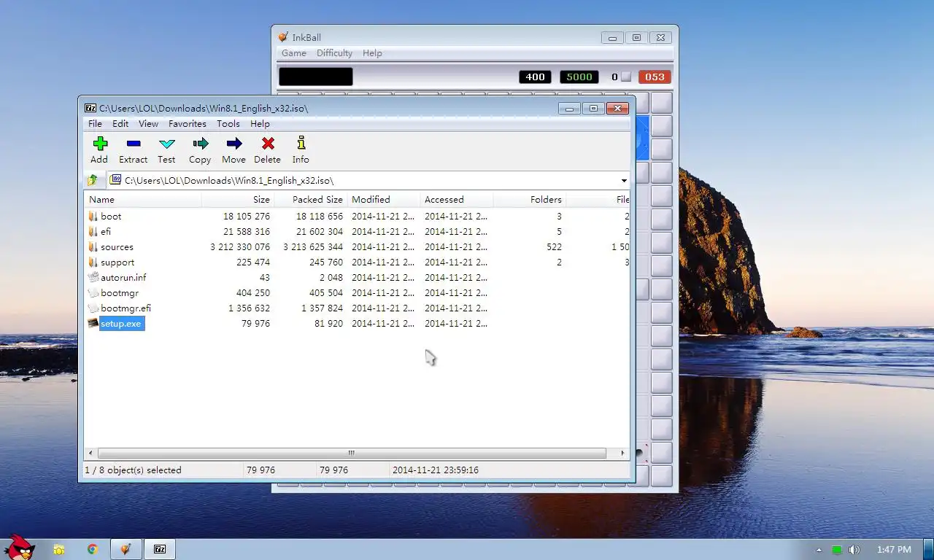934x560 pixels.
Task: Sort by the Accessed column header
Action: click(x=457, y=199)
